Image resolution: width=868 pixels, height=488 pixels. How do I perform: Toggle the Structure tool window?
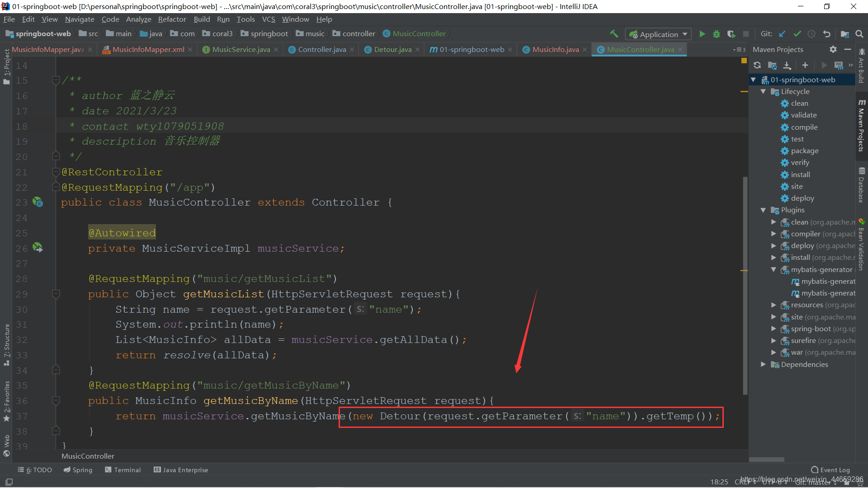pyautogui.click(x=6, y=344)
